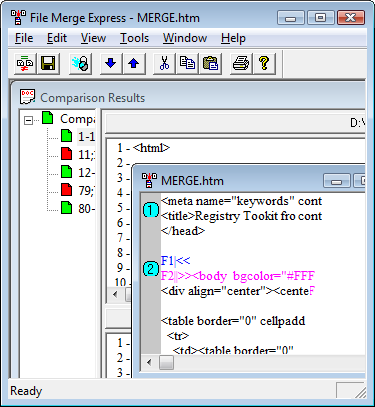Open the Help menu

(x=233, y=38)
